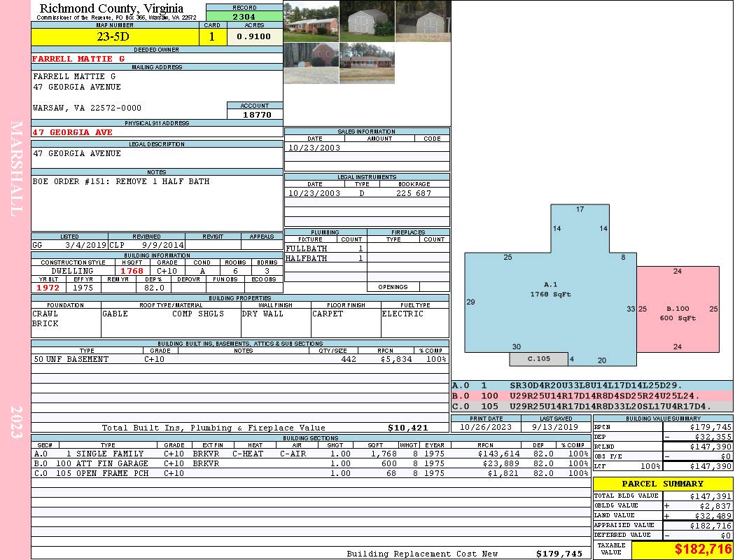This screenshot has height=560, width=735.
Task: Click the deeded owner name FARRELL MATTIE G
Action: click(x=78, y=59)
